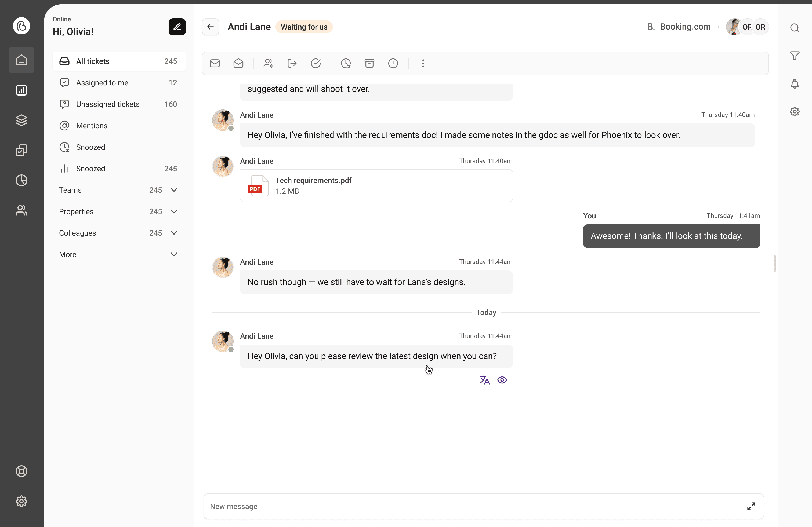The width and height of the screenshot is (812, 527).
Task: Click message about Lana's designs
Action: coord(376,282)
